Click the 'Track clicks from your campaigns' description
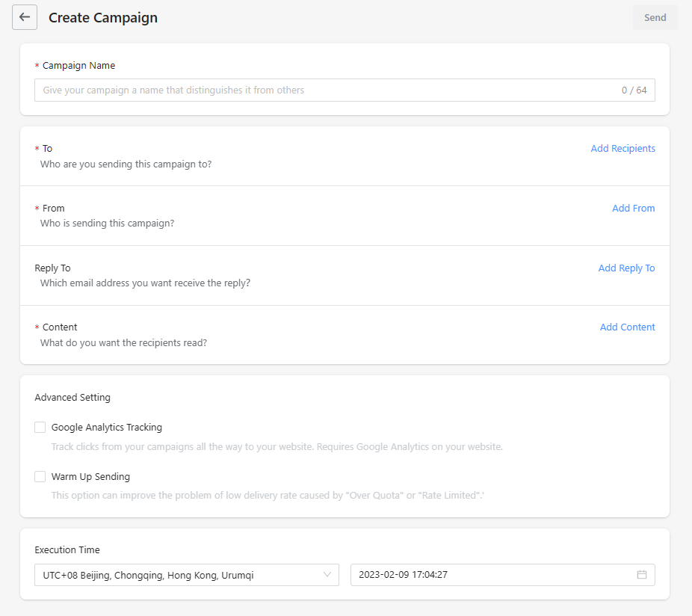This screenshot has width=692, height=616. (x=277, y=447)
